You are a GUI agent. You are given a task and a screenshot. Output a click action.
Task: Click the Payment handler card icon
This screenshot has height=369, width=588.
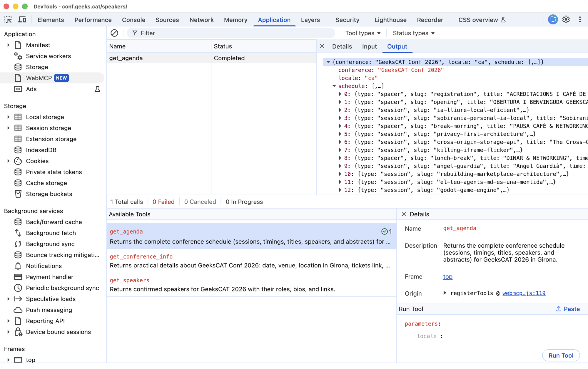coord(18,277)
